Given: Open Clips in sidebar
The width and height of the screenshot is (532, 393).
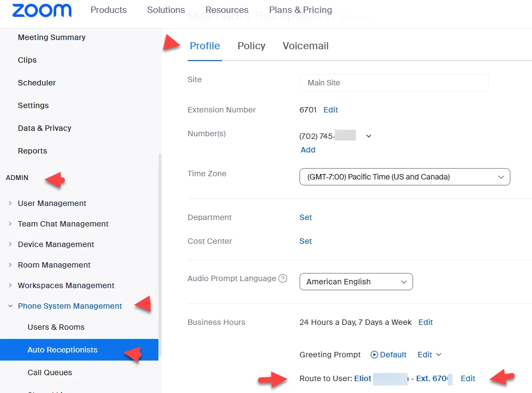Looking at the screenshot, I should 27,60.
